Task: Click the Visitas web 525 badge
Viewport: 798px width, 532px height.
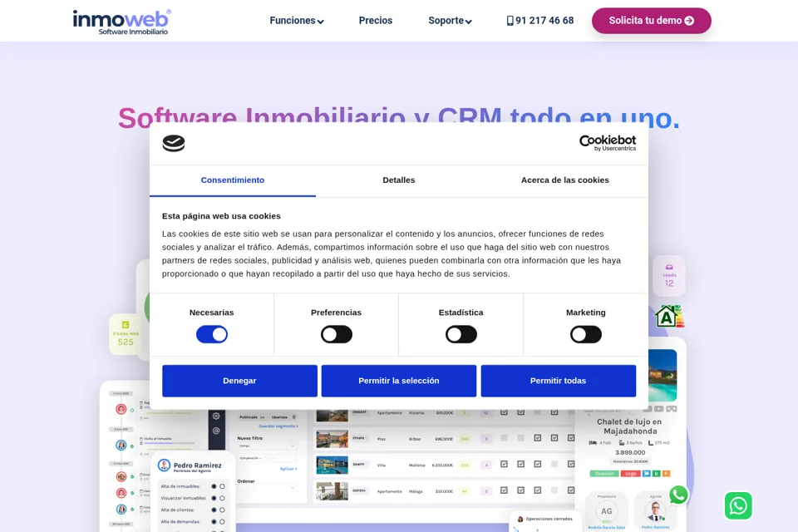Action: click(x=126, y=334)
